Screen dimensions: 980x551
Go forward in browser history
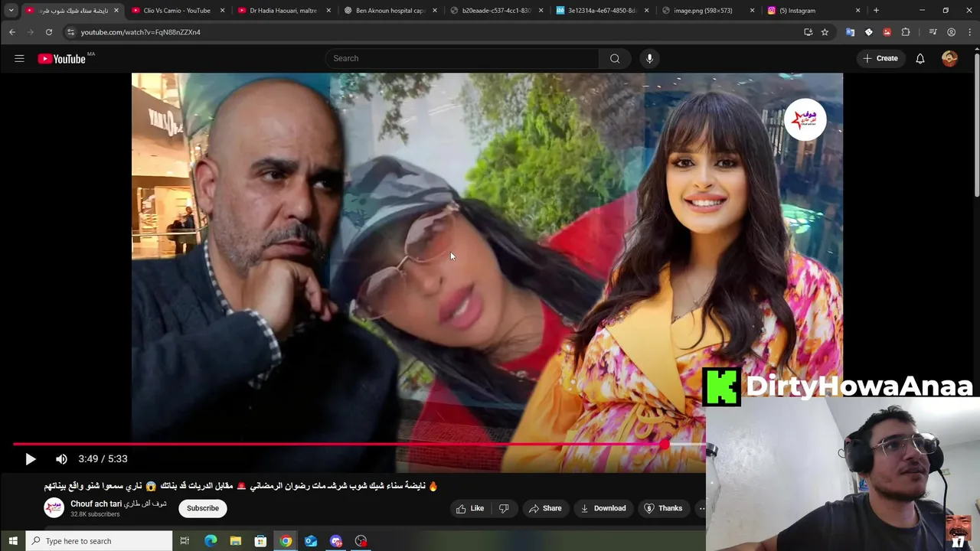pos(30,32)
